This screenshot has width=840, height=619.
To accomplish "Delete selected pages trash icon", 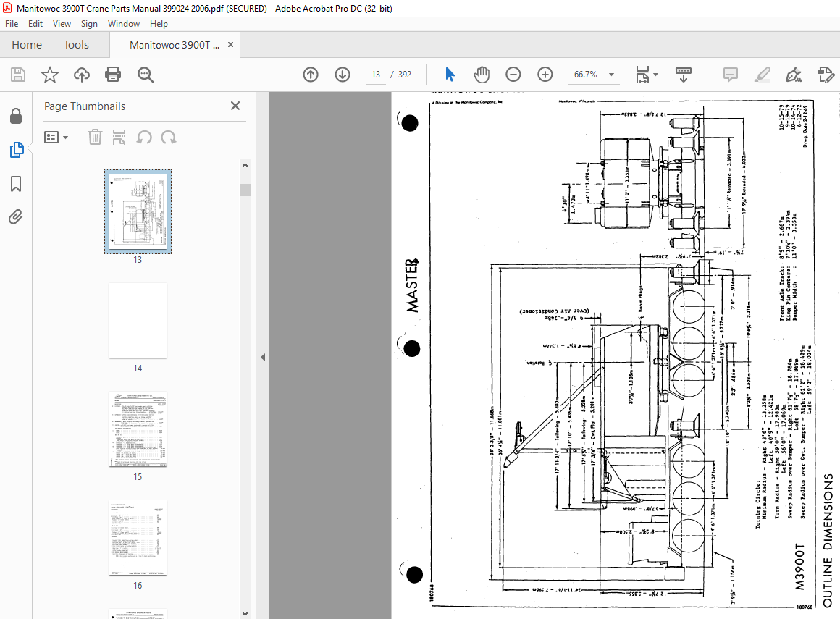I will 95,137.
